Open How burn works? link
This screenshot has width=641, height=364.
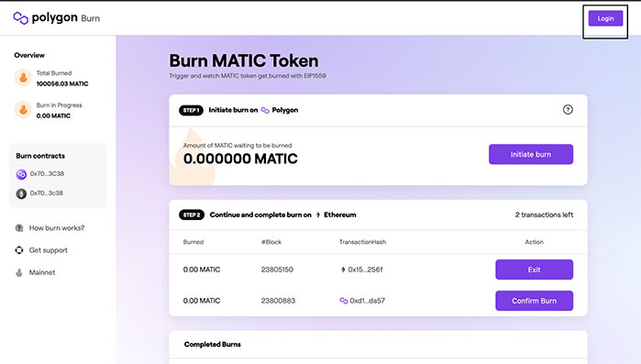(x=57, y=228)
